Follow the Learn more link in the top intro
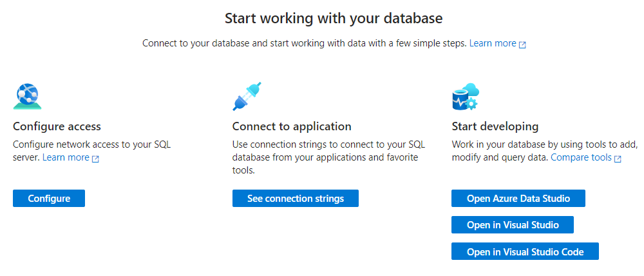Screen dimensions: 644x276 point(493,43)
